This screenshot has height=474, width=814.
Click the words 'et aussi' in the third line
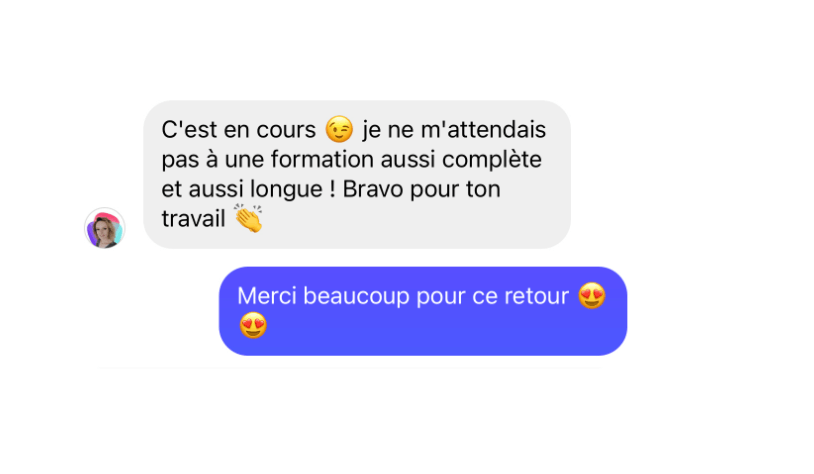click(x=203, y=189)
